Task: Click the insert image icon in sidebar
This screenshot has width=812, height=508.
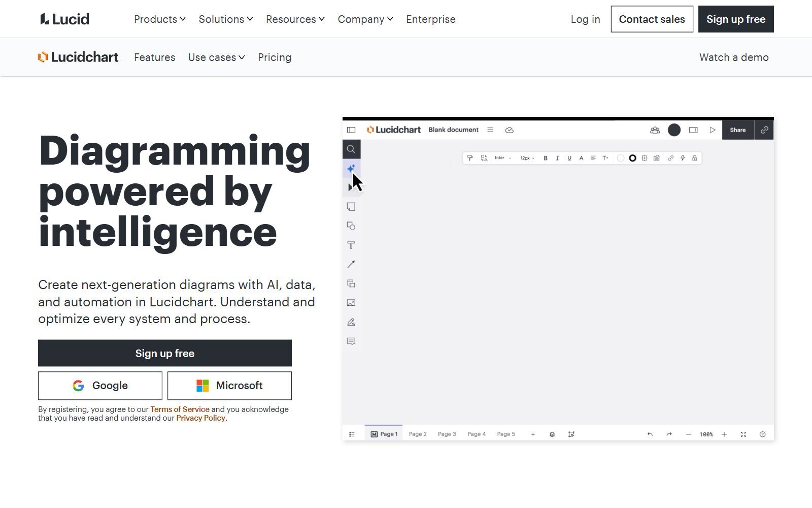Action: tap(351, 303)
